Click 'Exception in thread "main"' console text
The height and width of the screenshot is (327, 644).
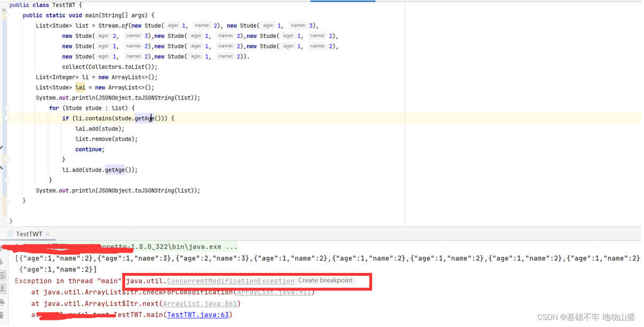coord(68,281)
